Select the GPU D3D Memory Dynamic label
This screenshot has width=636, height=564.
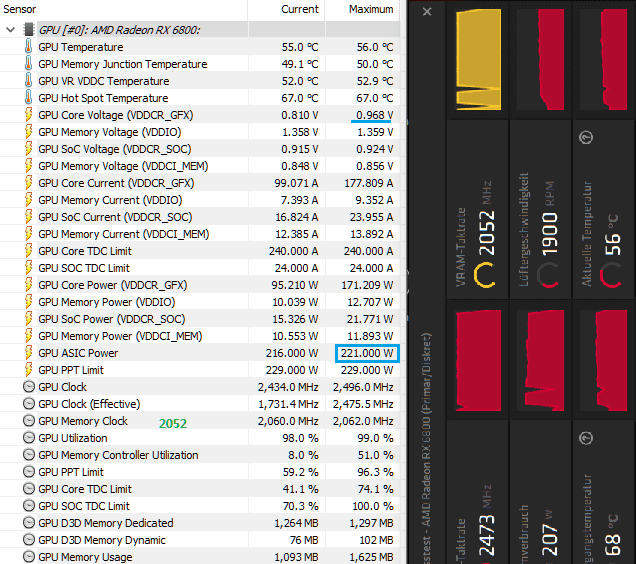pyautogui.click(x=102, y=540)
